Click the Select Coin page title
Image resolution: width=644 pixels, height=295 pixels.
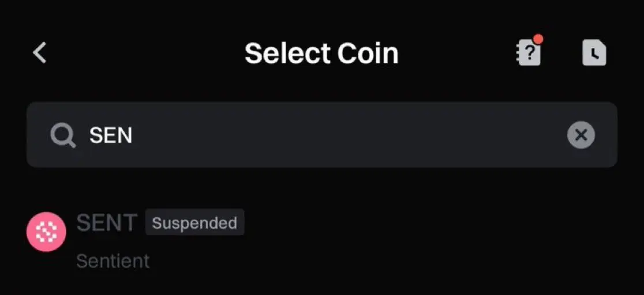click(x=321, y=54)
